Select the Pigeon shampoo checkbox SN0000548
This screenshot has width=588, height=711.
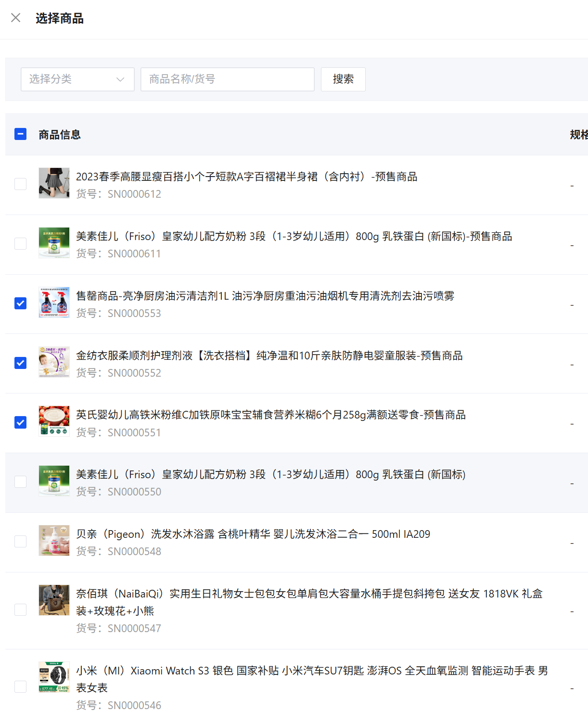click(21, 542)
